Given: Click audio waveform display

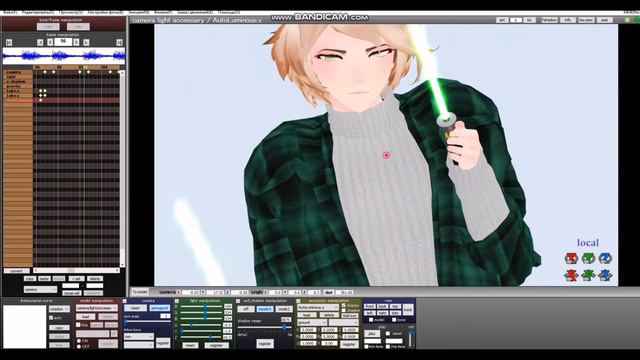Looking at the screenshot, I should coord(64,56).
